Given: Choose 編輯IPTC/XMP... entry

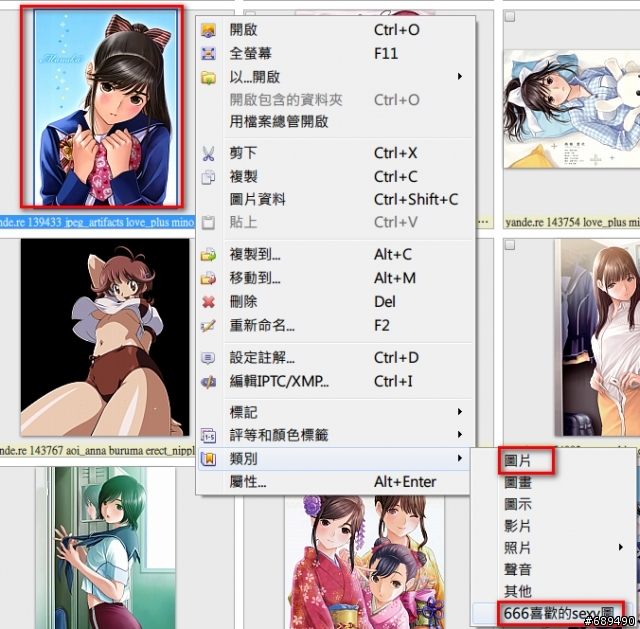Looking at the screenshot, I should click(x=336, y=382).
